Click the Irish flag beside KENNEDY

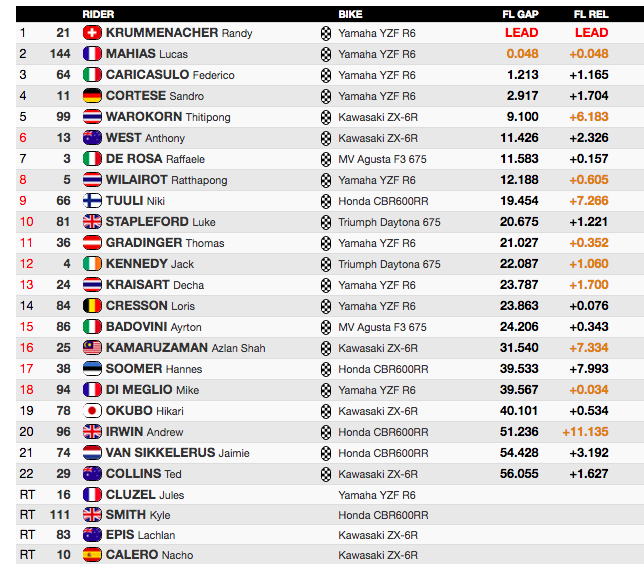92,264
